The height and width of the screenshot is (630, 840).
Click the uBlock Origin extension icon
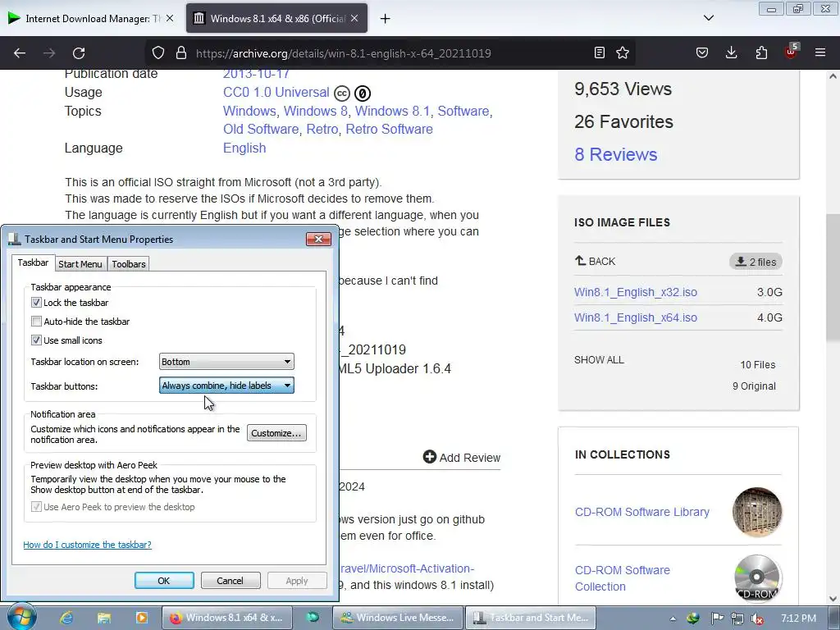tap(792, 52)
